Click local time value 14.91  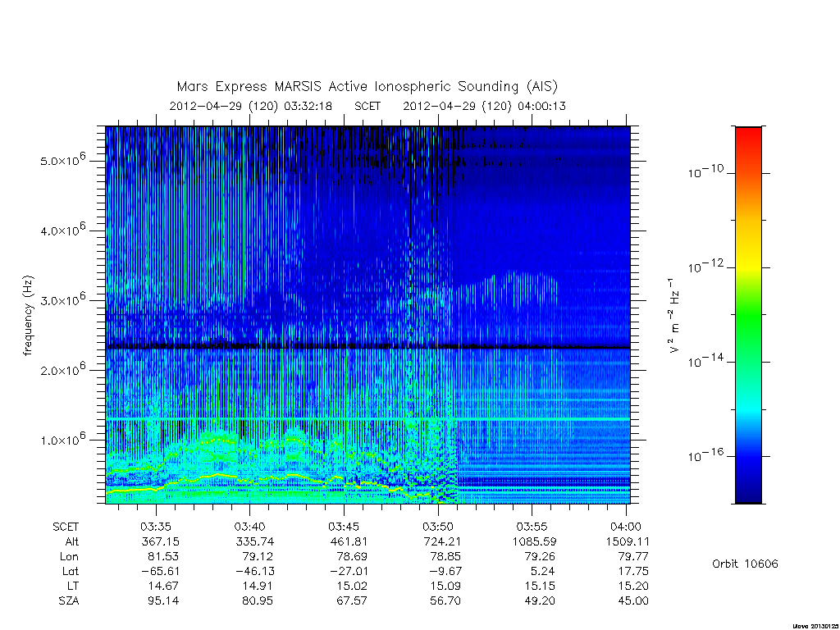click(x=258, y=586)
